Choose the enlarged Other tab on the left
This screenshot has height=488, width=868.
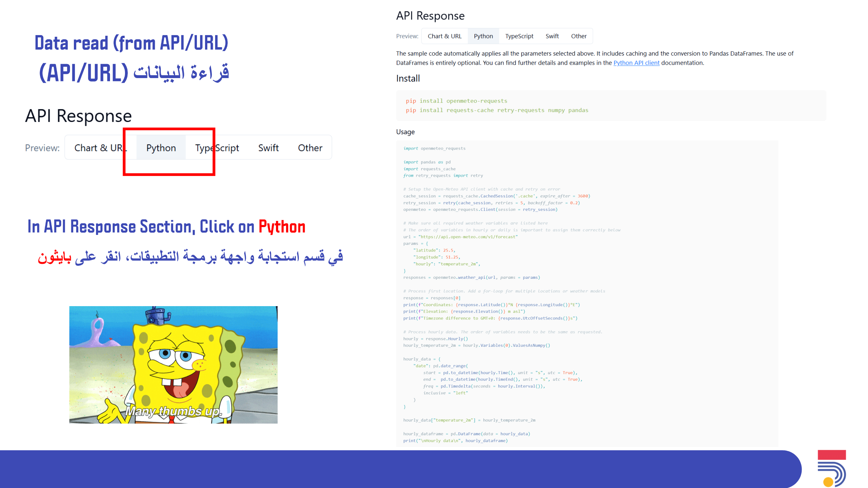310,147
